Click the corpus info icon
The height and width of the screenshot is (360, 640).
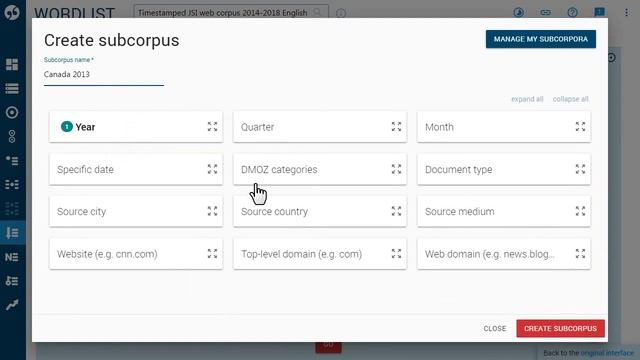341,13
